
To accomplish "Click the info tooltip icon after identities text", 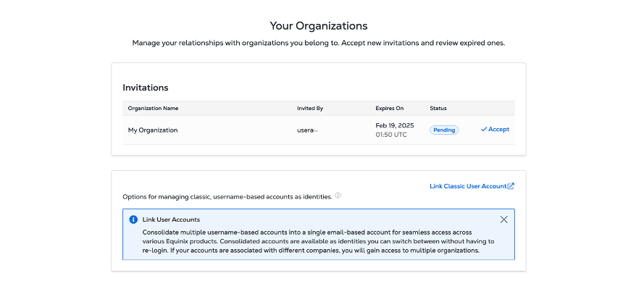I will (x=338, y=196).
